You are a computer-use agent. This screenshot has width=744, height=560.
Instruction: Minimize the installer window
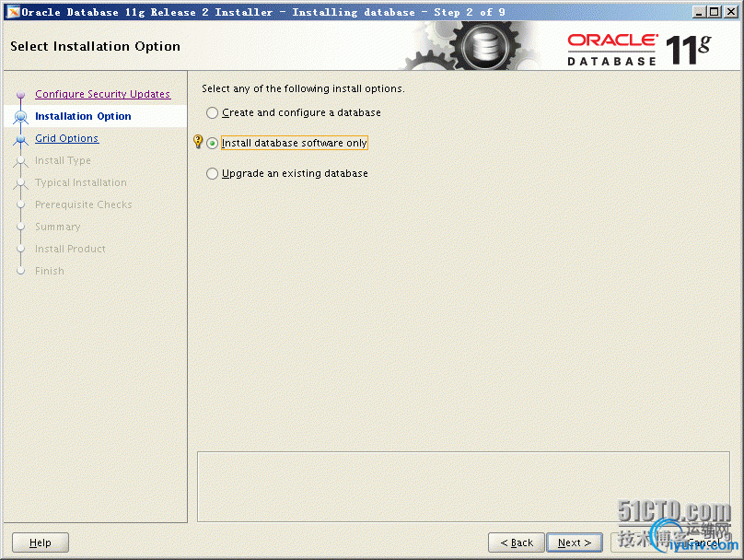click(698, 12)
